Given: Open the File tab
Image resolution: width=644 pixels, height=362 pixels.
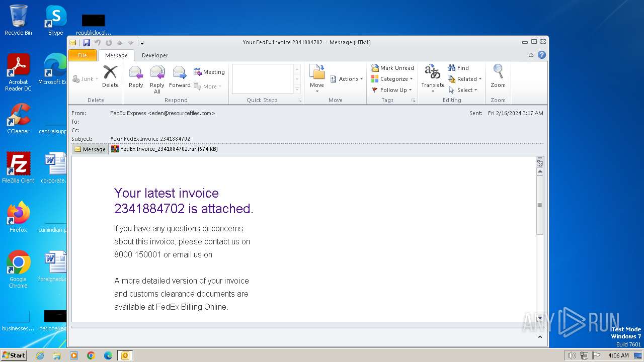Looking at the screenshot, I should (83, 55).
